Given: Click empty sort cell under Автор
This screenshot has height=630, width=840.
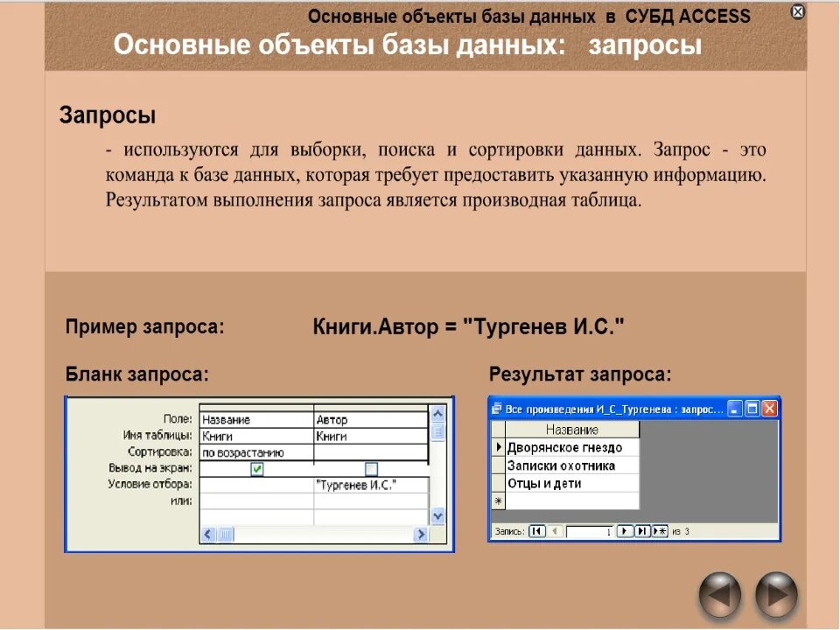Looking at the screenshot, I should click(371, 452).
